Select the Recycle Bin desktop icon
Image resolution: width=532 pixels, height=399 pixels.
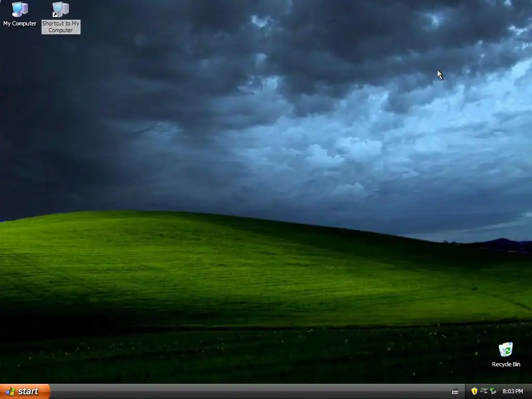(506, 349)
